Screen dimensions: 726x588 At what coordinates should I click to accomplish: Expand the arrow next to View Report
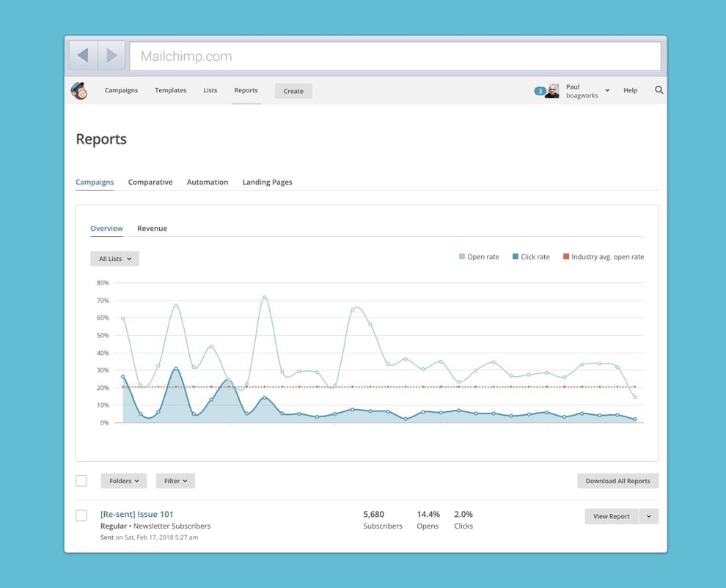(x=649, y=516)
